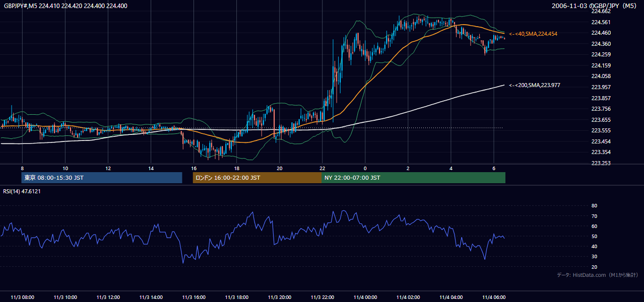
Task: Click price level 224.259 on price axis
Action: 601,54
